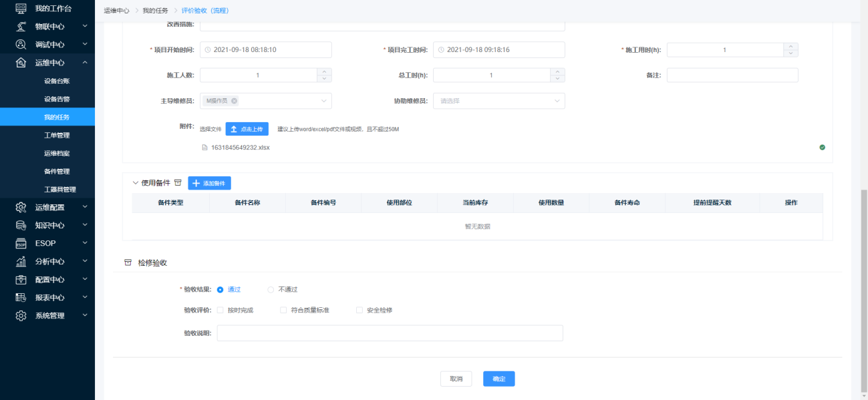Click the 系统管理 gear icon
868x400 pixels.
click(21, 315)
